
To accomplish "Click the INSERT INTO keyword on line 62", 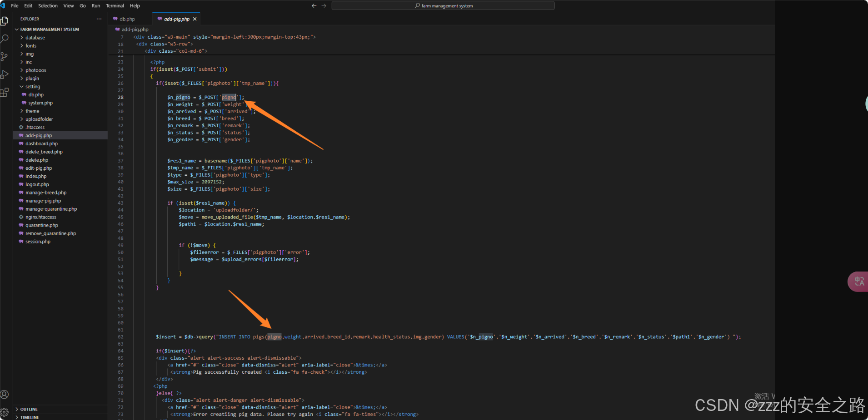I will point(234,337).
